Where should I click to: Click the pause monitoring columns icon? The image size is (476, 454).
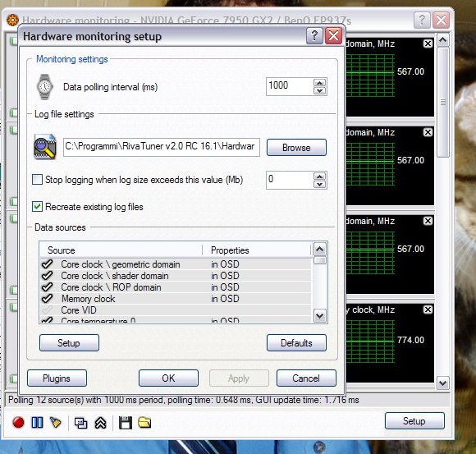(x=37, y=423)
